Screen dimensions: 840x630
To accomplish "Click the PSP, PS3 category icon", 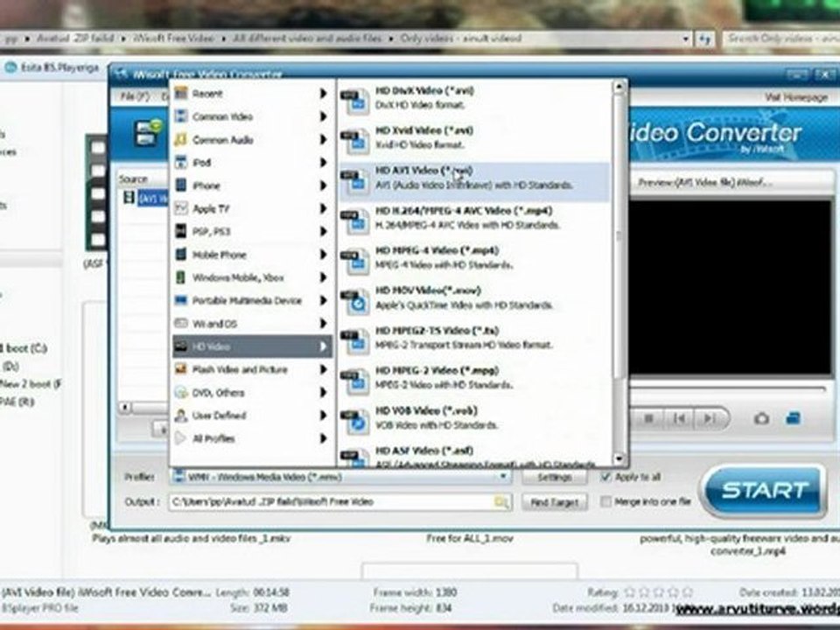I will (x=181, y=231).
